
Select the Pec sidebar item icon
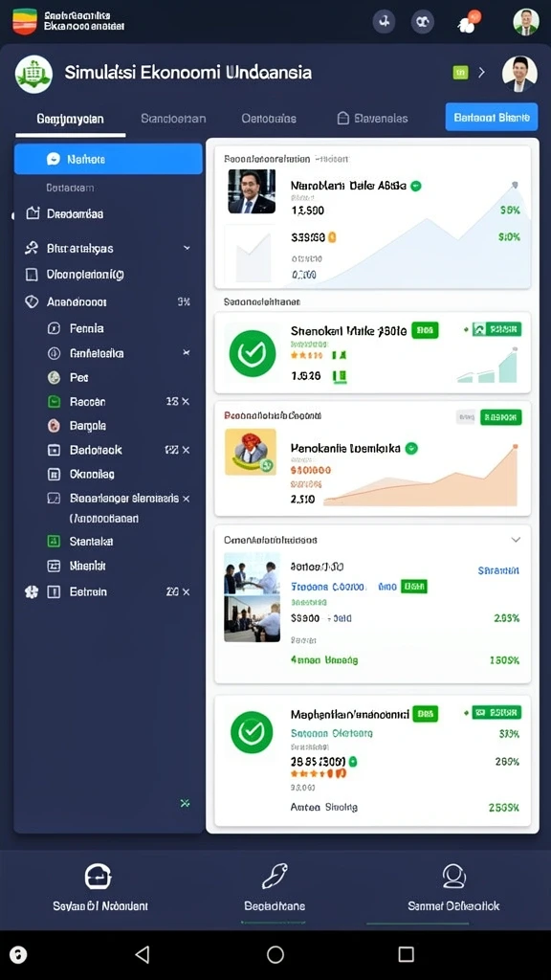(x=54, y=377)
